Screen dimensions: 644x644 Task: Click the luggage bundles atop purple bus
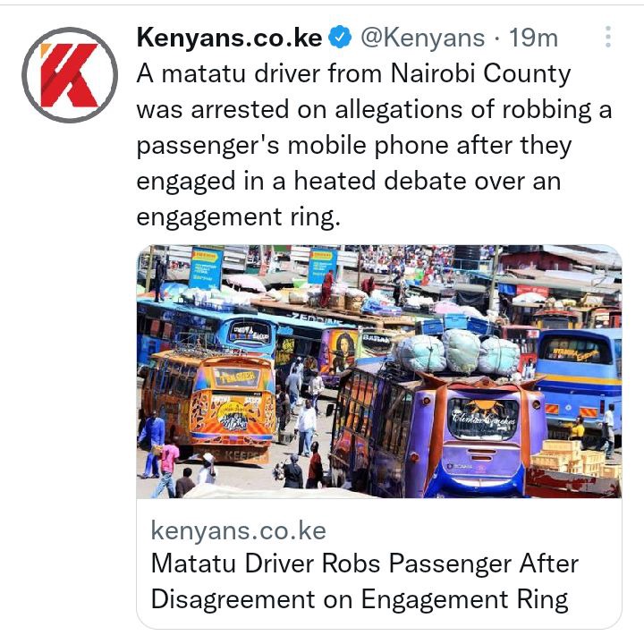(x=456, y=352)
